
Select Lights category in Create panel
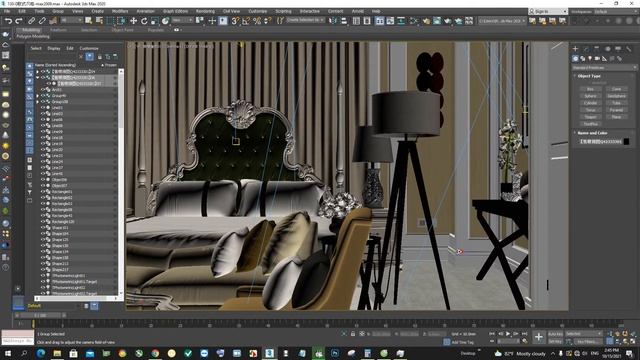[590, 59]
